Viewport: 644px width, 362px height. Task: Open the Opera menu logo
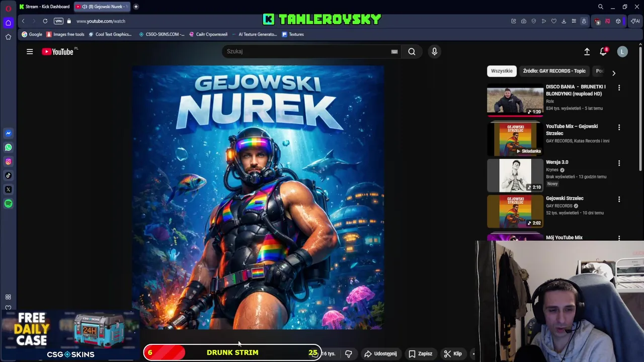(x=8, y=9)
